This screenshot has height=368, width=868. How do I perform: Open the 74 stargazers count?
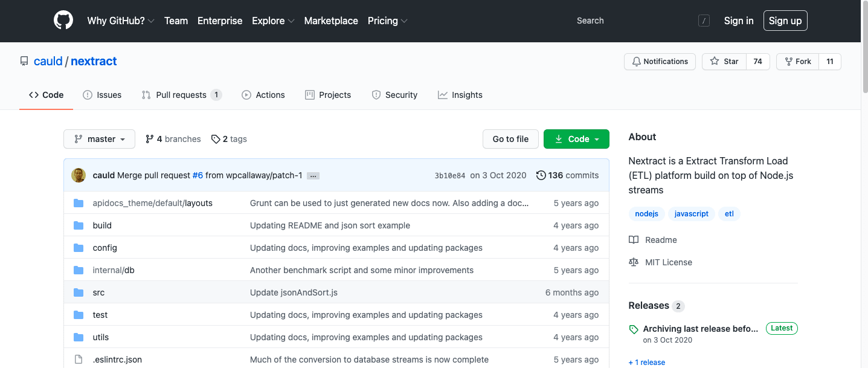(x=758, y=62)
